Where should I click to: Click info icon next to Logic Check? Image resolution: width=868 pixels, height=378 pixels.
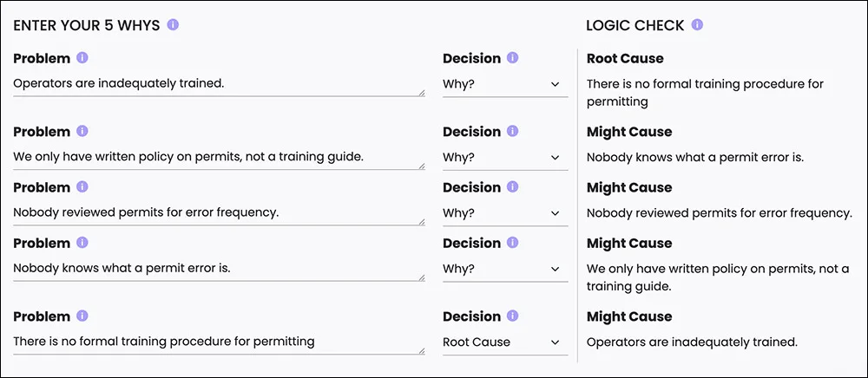(697, 25)
